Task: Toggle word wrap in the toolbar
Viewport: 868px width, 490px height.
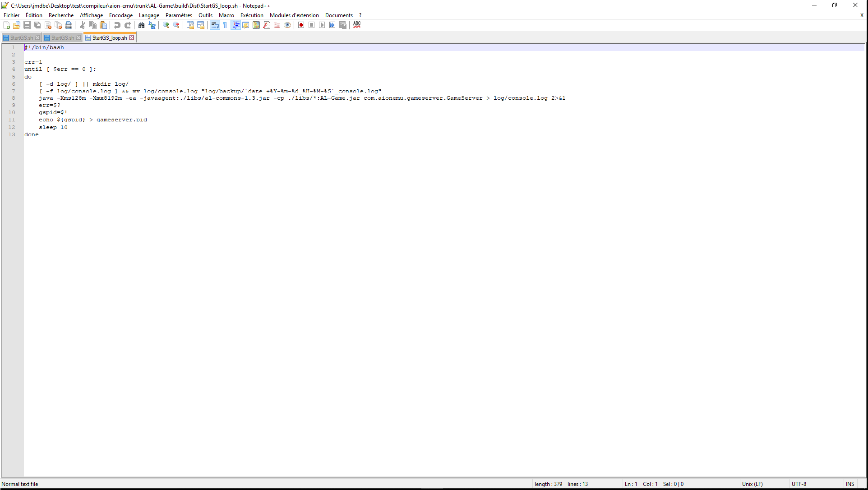Action: pyautogui.click(x=215, y=25)
